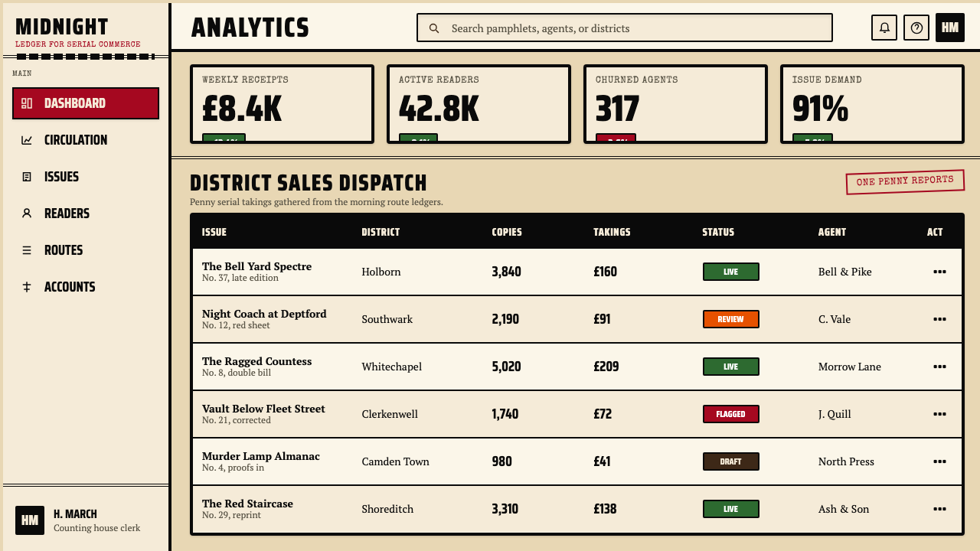Click the search pamphlets input field
980x551 pixels.
tap(625, 28)
